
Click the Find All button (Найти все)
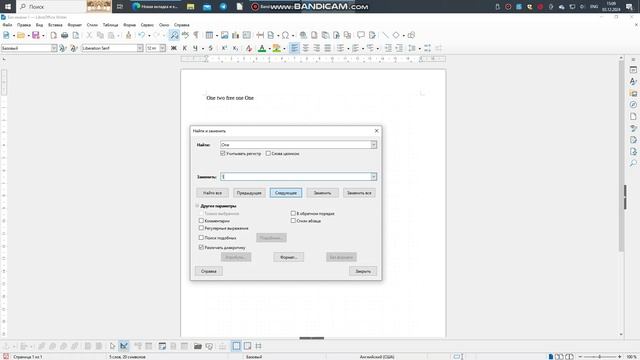pos(212,193)
